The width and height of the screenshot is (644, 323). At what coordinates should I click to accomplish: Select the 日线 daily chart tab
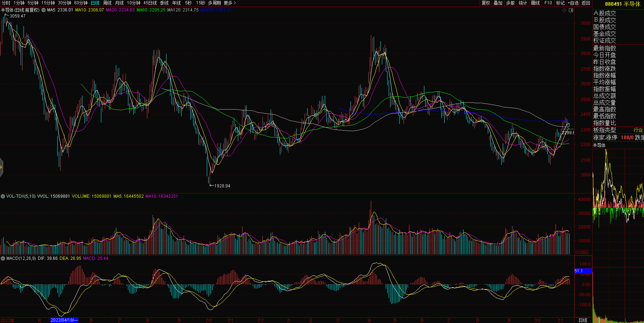(95, 3)
